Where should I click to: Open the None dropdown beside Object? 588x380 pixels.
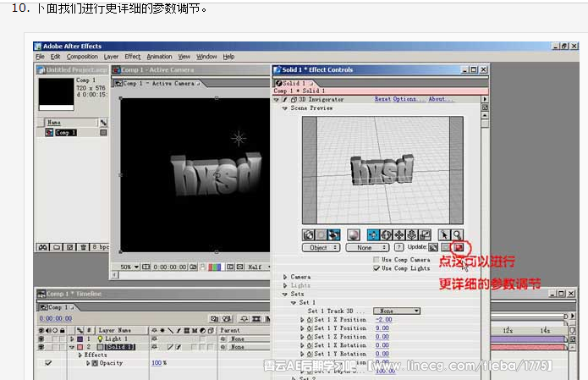click(366, 248)
